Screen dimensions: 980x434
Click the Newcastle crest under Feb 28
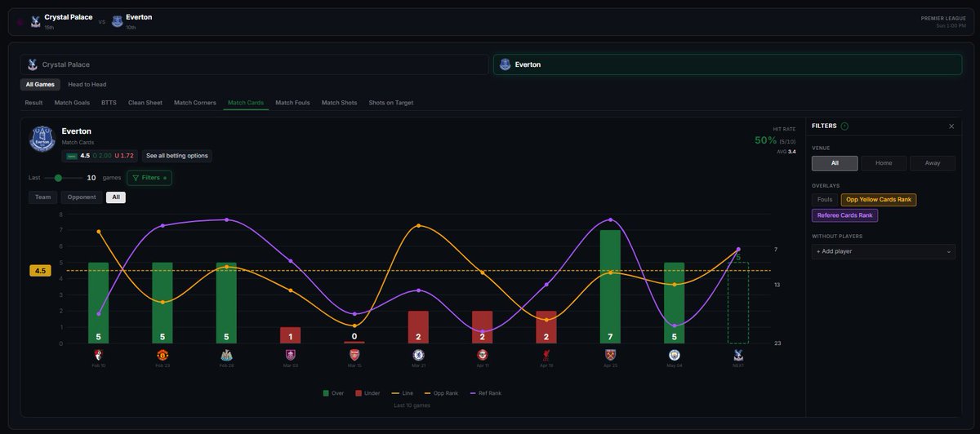click(226, 355)
